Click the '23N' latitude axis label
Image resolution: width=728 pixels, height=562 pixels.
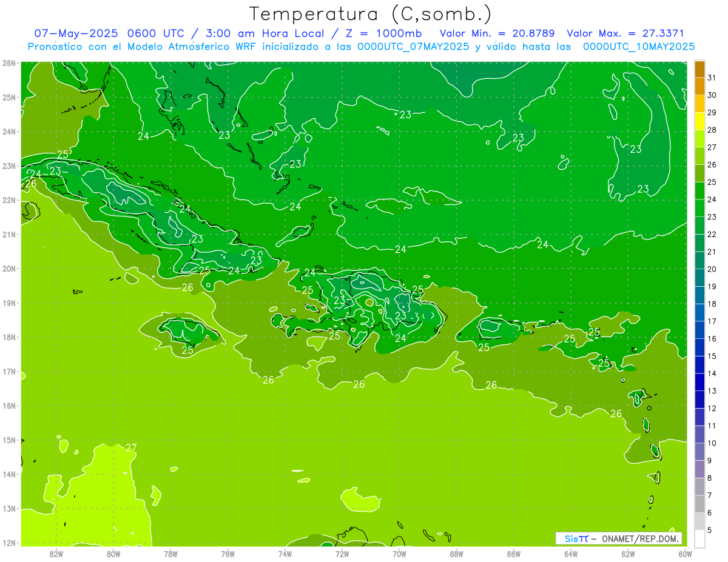pyautogui.click(x=9, y=166)
